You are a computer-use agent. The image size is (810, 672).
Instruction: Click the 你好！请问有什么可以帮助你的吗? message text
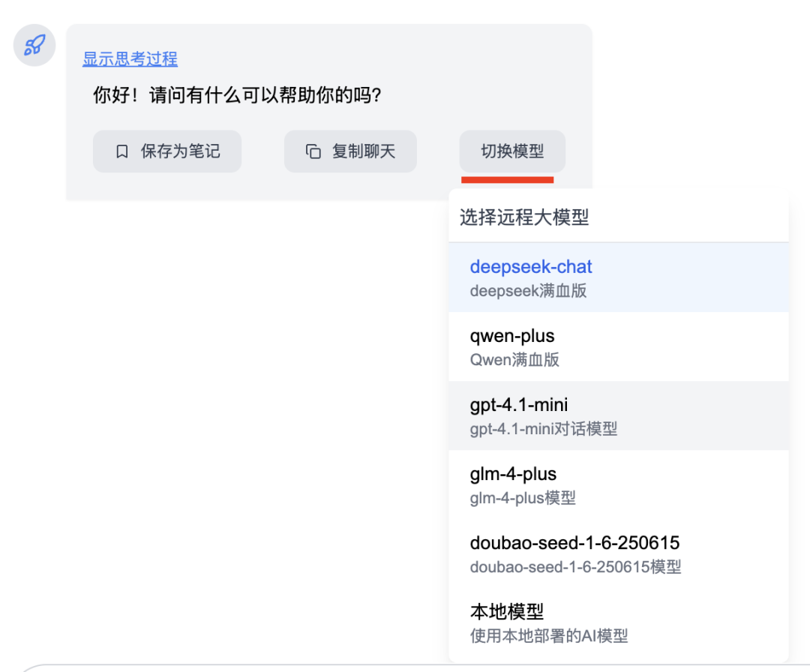coord(237,95)
